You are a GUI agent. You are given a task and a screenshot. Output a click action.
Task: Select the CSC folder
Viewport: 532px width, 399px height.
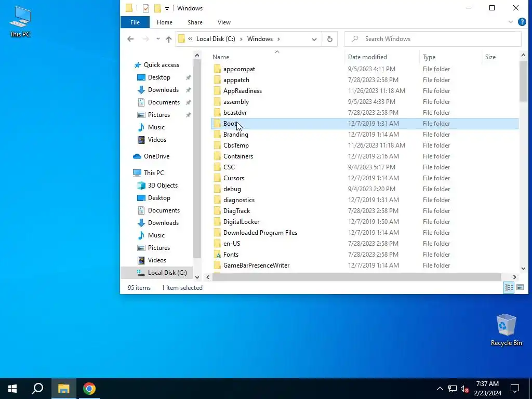click(229, 167)
